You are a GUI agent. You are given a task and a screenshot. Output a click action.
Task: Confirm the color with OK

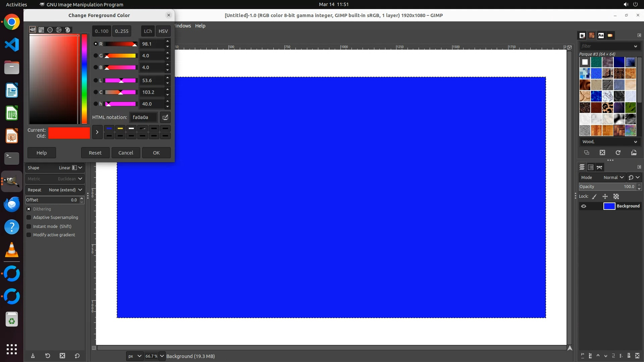tap(156, 153)
